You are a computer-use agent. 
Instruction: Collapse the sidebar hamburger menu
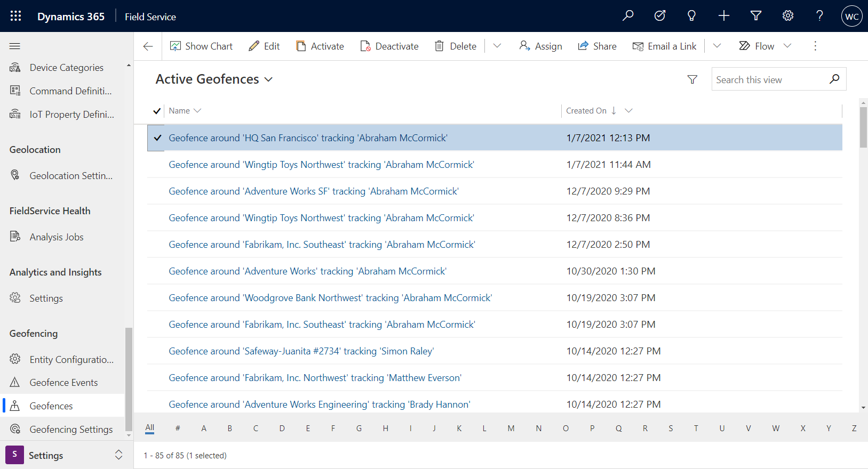point(15,46)
